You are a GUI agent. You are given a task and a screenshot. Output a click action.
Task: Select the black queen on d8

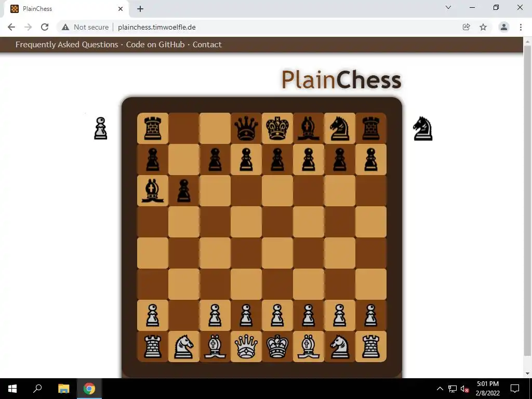[246, 128]
